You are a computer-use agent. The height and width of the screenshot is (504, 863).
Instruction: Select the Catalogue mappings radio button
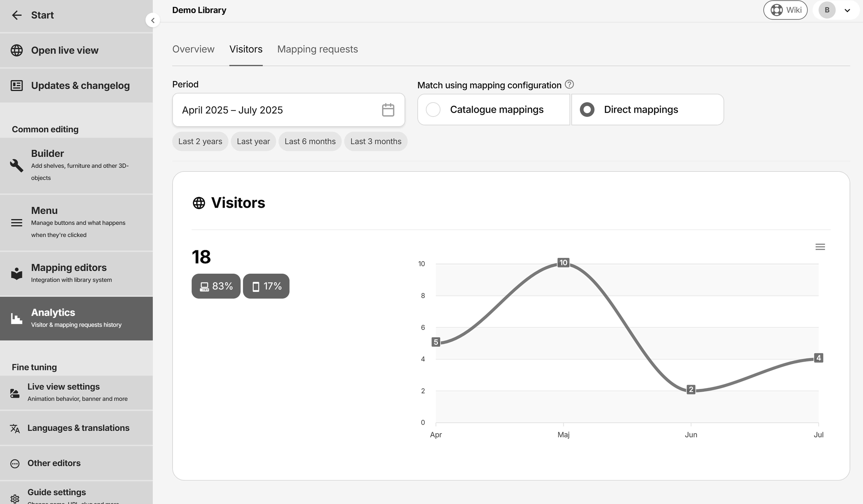[x=433, y=110]
